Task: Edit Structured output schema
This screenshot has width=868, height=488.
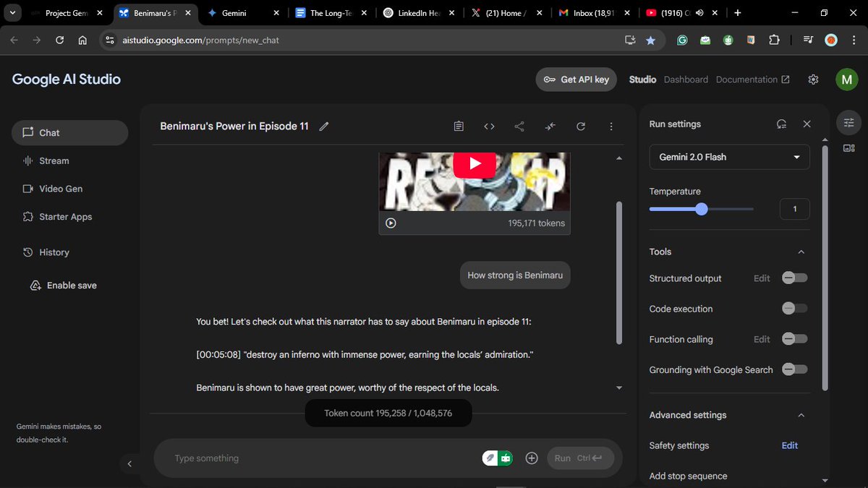Action: click(x=762, y=278)
